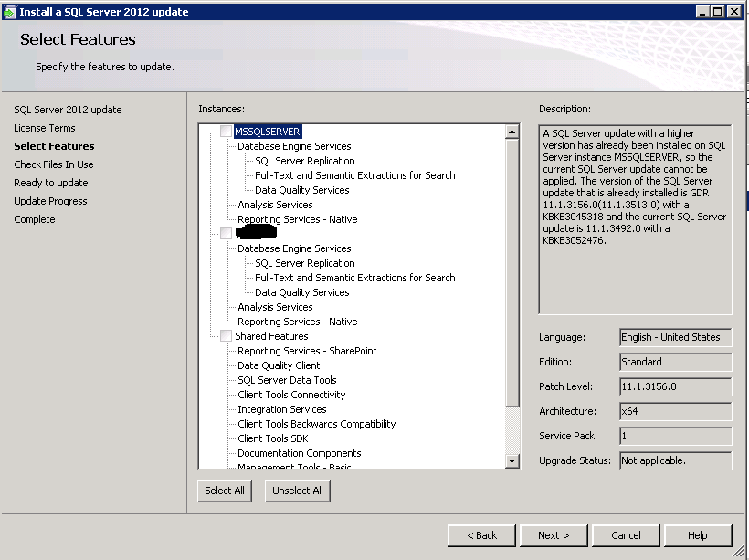Click the Check Files In Use step
Screen dimensions: 749x560
point(54,164)
